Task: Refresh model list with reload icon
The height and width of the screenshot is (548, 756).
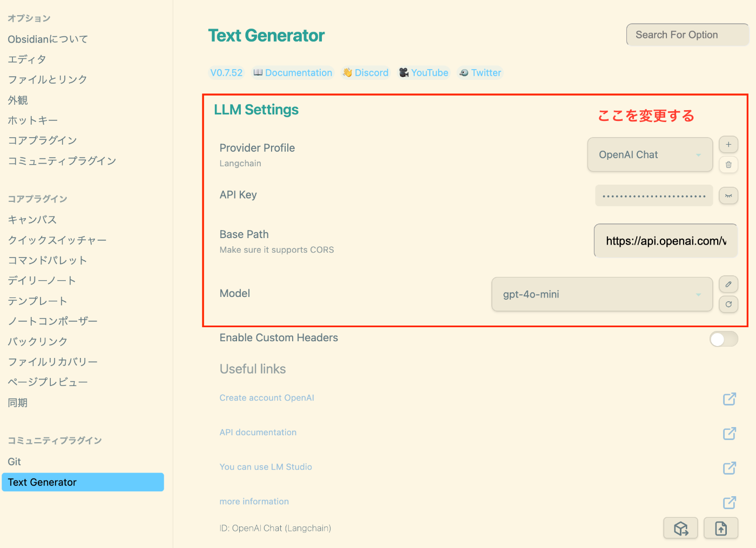Action: [x=728, y=305]
